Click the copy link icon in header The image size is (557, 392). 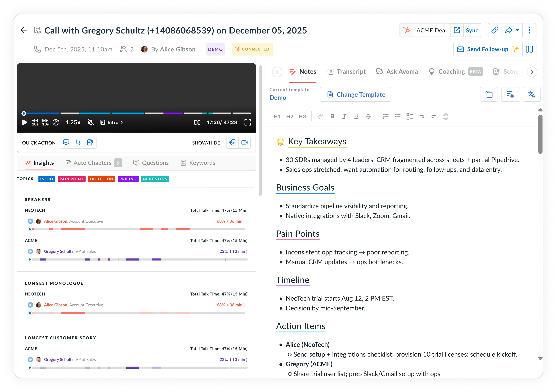(x=495, y=30)
